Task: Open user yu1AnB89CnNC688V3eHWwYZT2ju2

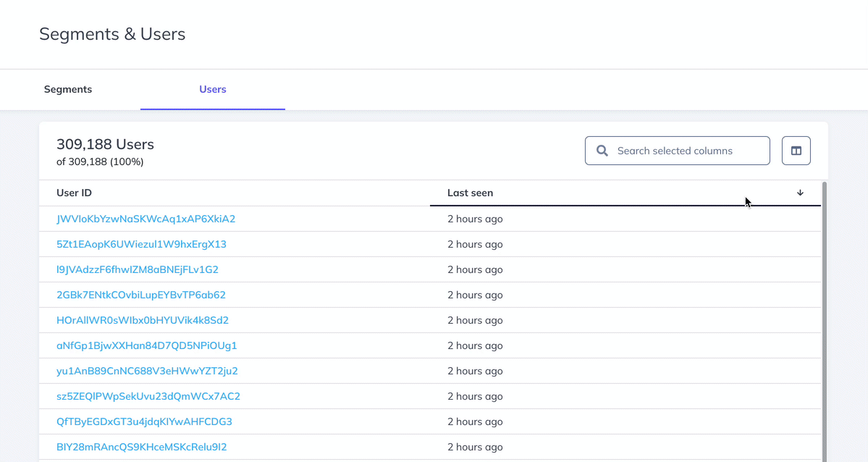Action: pyautogui.click(x=147, y=371)
